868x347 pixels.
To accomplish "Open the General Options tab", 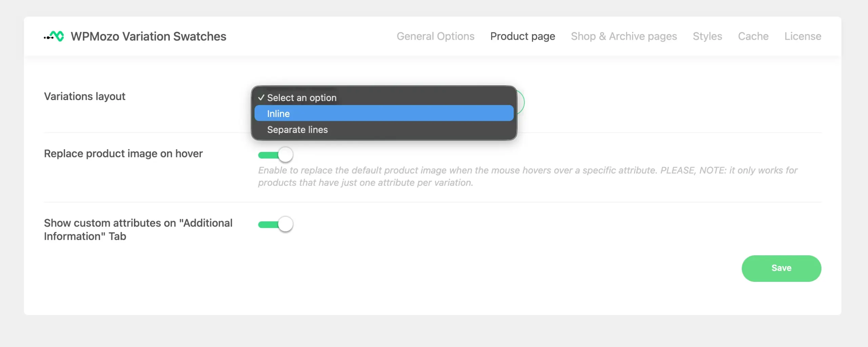I will tap(435, 36).
